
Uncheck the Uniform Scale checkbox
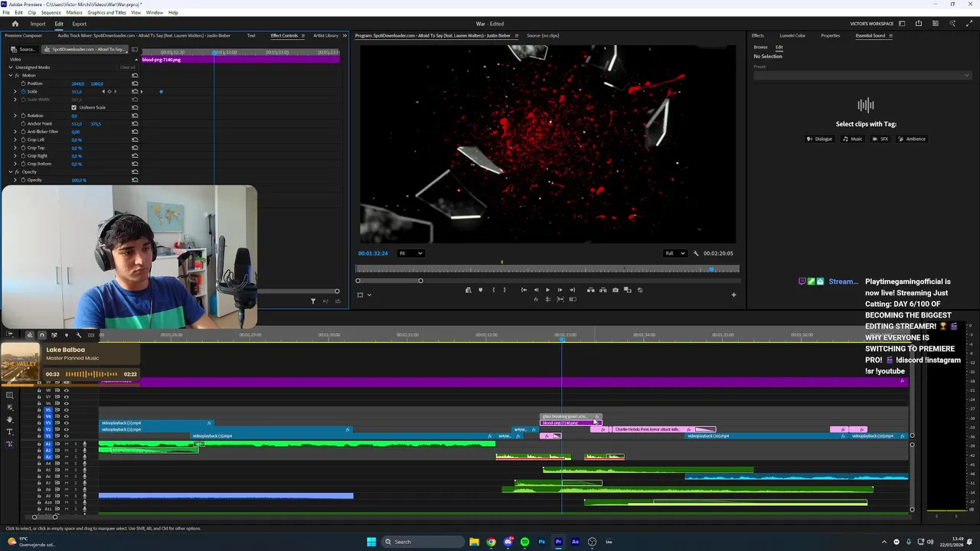click(73, 107)
